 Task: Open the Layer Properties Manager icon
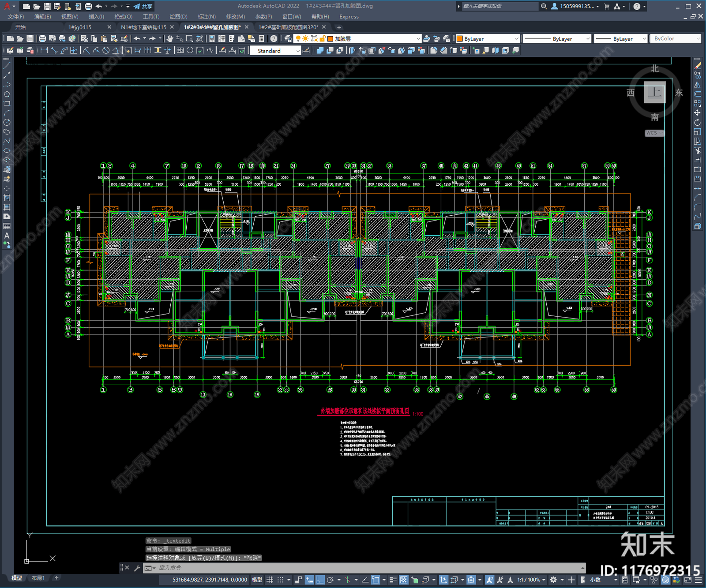[x=288, y=39]
